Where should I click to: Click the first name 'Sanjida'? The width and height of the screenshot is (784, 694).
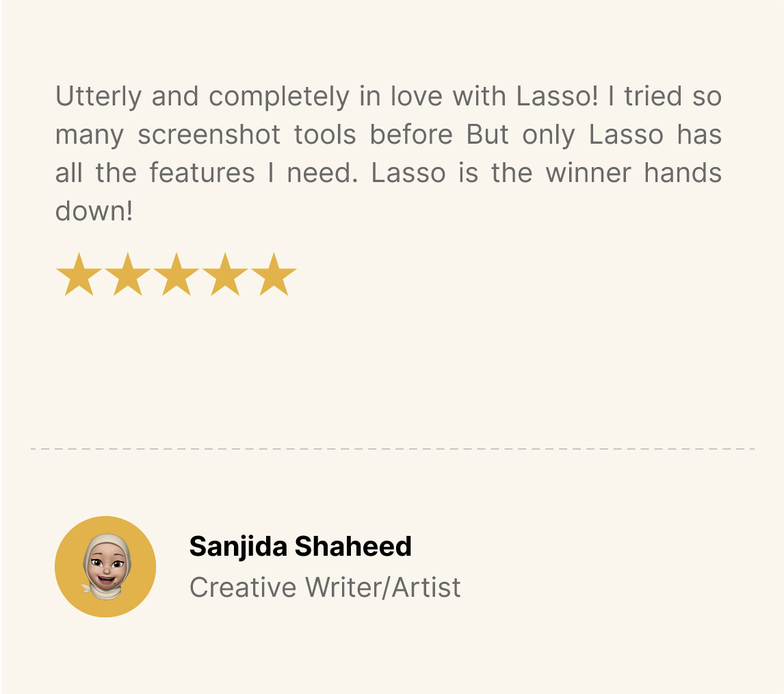click(238, 547)
